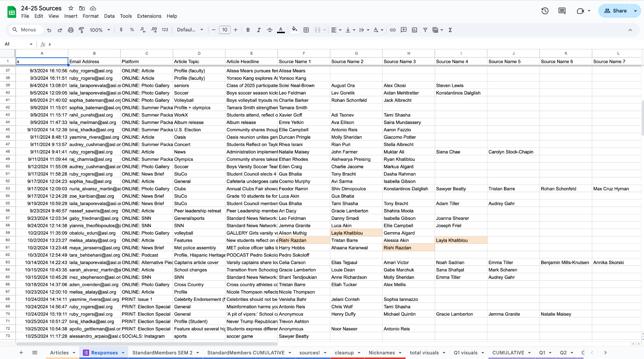Click the print icon
This screenshot has width=644, height=359.
[x=70, y=30]
